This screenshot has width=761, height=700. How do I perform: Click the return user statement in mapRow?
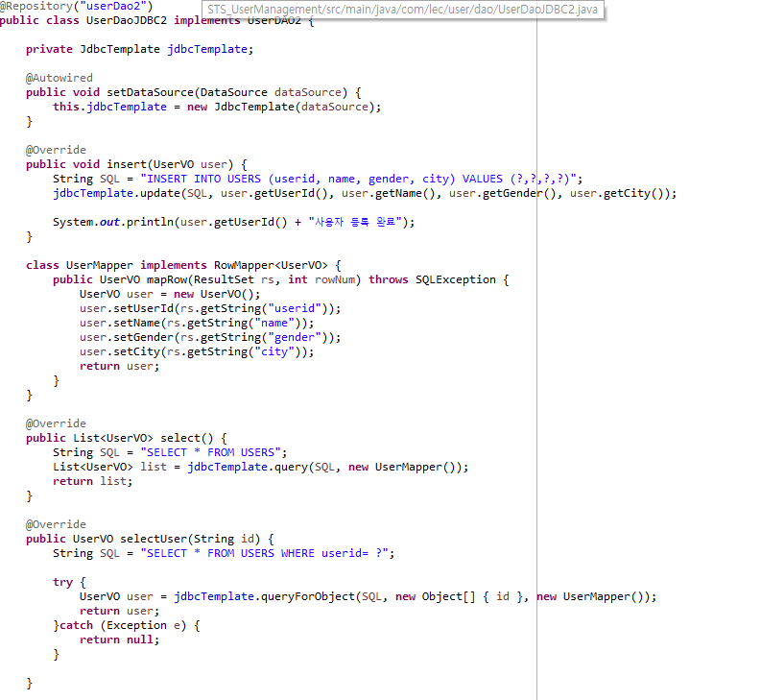[x=119, y=366]
